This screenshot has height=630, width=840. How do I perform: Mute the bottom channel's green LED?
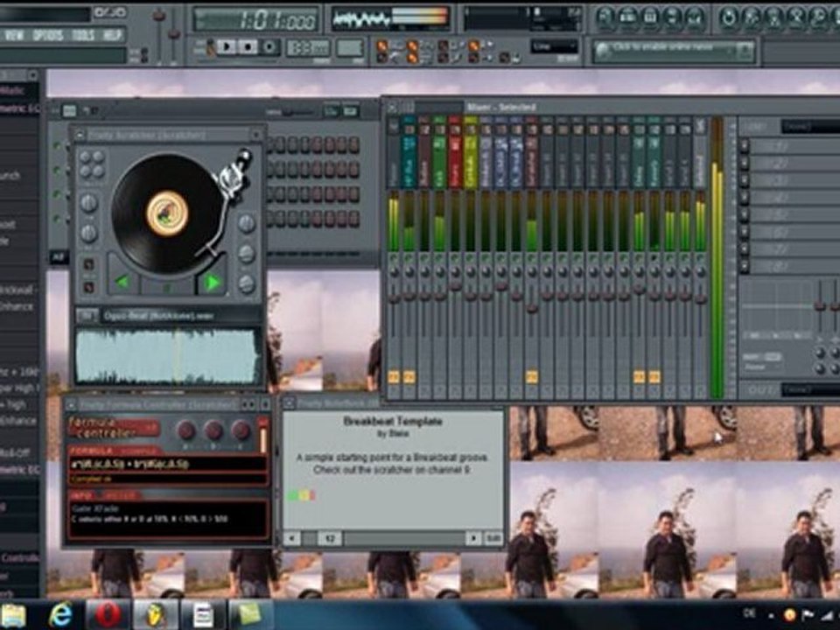[x=58, y=218]
